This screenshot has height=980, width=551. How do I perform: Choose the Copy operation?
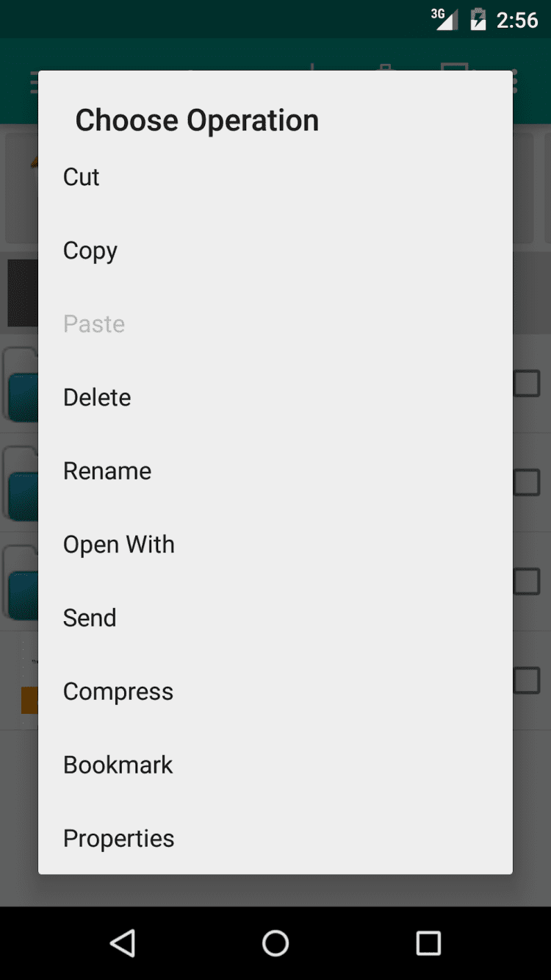[x=90, y=251]
